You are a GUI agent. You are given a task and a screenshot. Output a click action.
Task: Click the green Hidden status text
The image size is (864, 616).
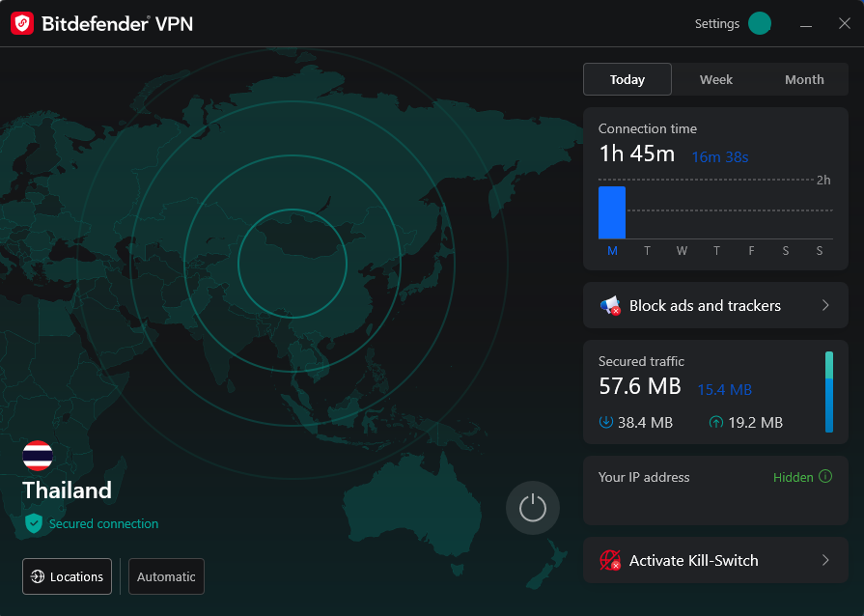click(x=793, y=477)
